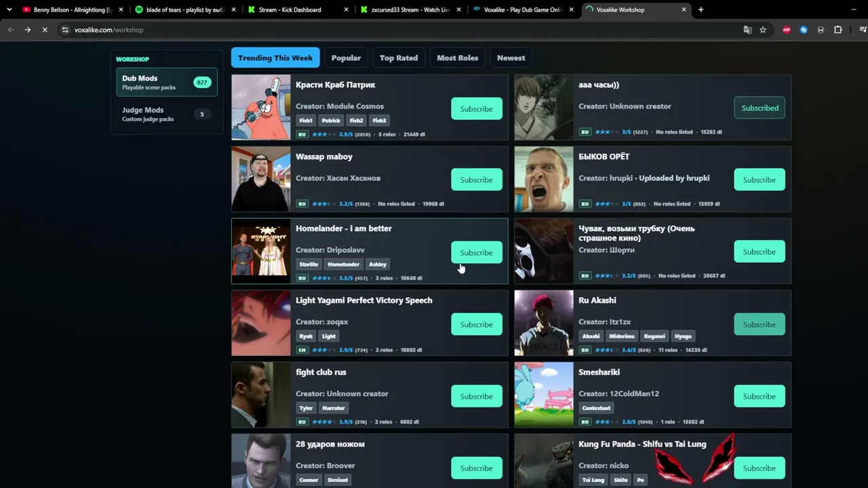The width and height of the screenshot is (868, 488).
Task: Subscribe to the БЫКОВ ОРЁТ mod
Action: (x=759, y=180)
